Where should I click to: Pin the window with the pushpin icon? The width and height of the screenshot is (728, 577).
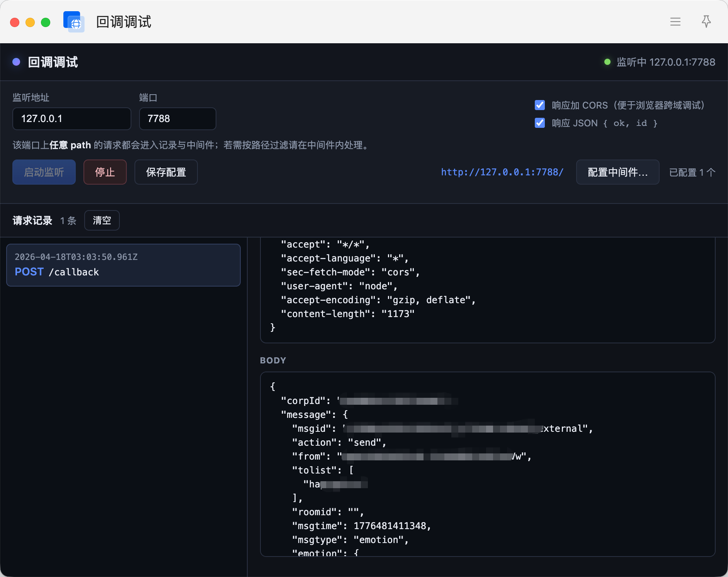(x=706, y=22)
